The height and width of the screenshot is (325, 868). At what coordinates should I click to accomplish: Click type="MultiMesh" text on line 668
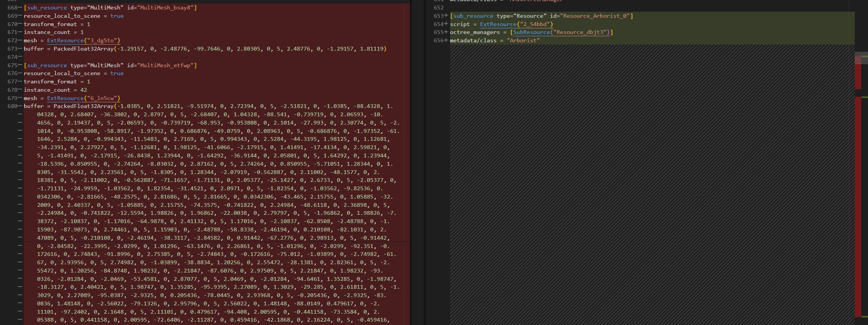click(x=97, y=8)
